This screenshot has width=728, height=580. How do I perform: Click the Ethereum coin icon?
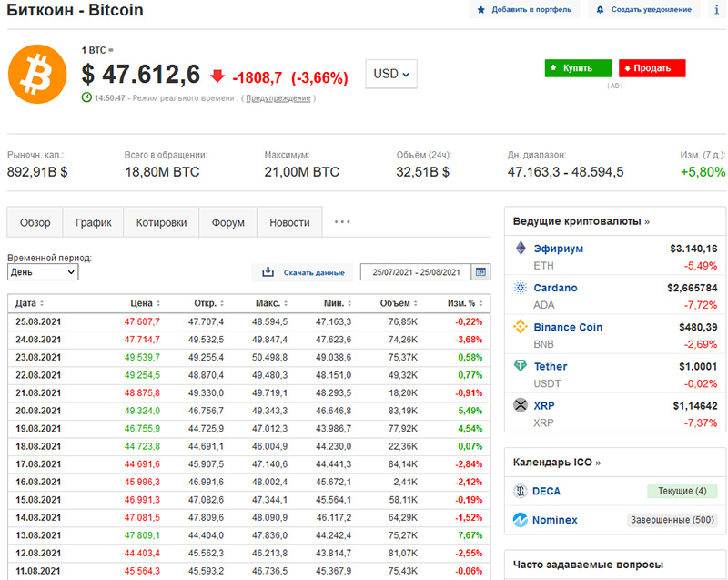click(x=521, y=248)
